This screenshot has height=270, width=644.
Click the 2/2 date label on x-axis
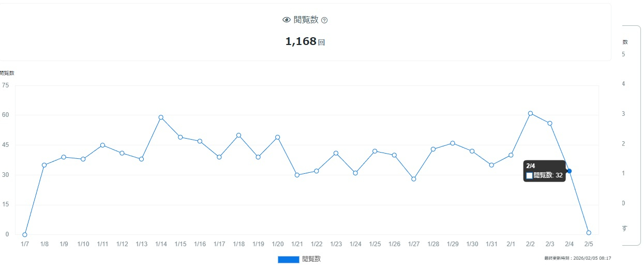tap(530, 244)
